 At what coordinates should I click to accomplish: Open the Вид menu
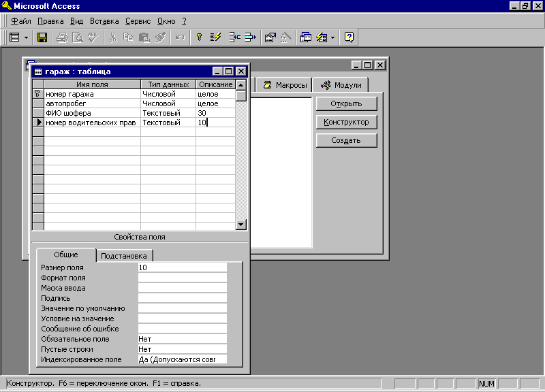[76, 21]
